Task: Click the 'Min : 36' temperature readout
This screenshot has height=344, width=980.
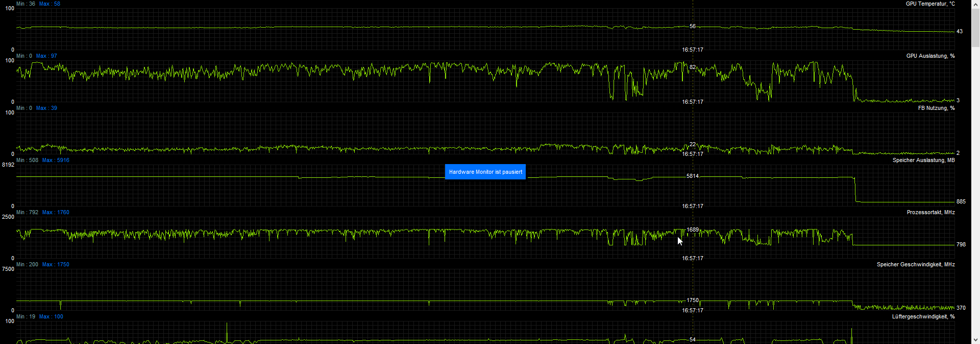Action: (26, 4)
